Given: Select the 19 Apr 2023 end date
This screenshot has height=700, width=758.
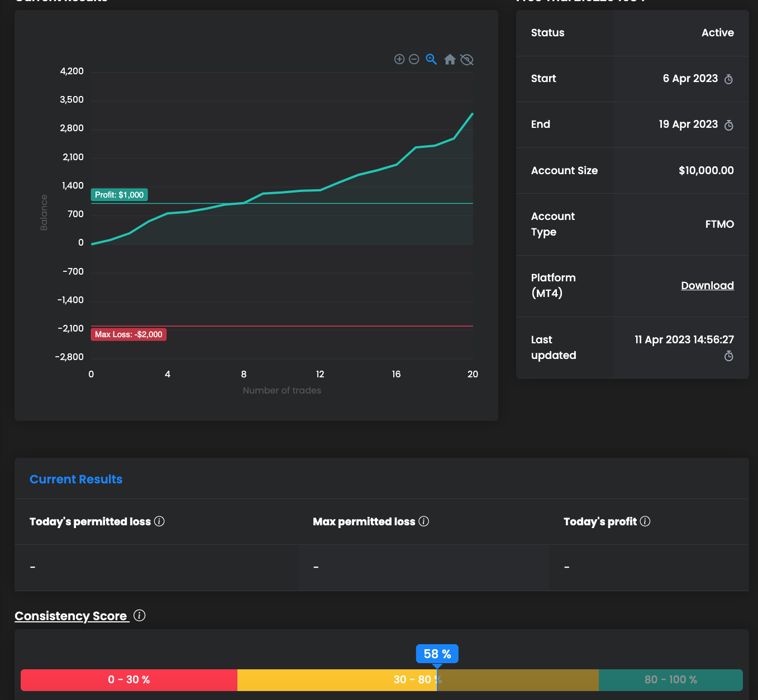Looking at the screenshot, I should coord(688,124).
